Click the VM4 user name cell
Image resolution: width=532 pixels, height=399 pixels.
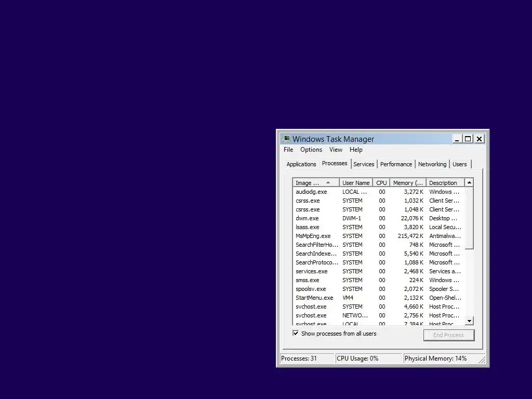tap(348, 298)
